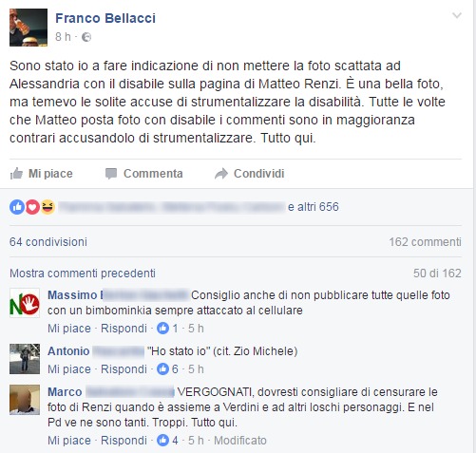Click the Commenta speech bubble icon

tap(111, 174)
